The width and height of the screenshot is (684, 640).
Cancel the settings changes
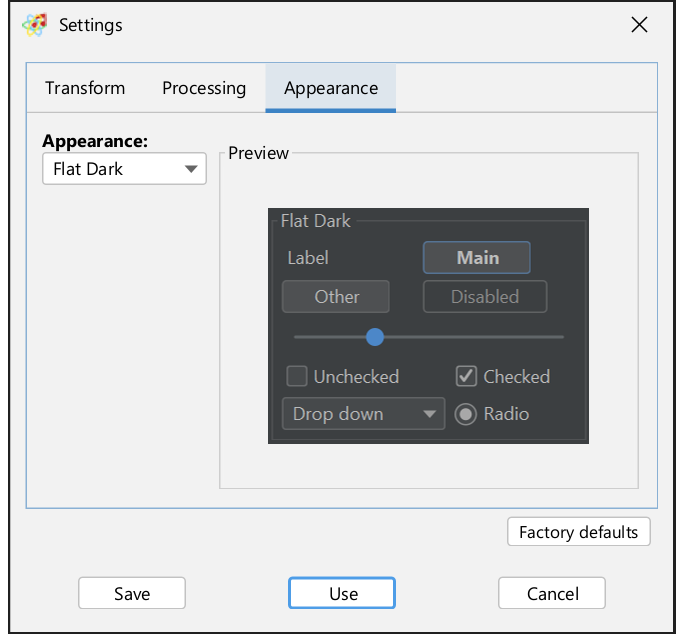point(552,593)
